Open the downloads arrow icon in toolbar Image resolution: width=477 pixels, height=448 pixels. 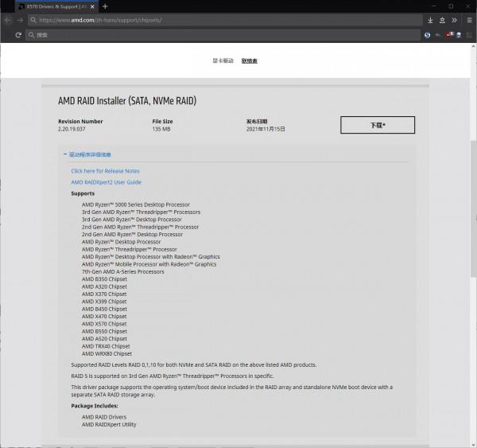(x=430, y=21)
